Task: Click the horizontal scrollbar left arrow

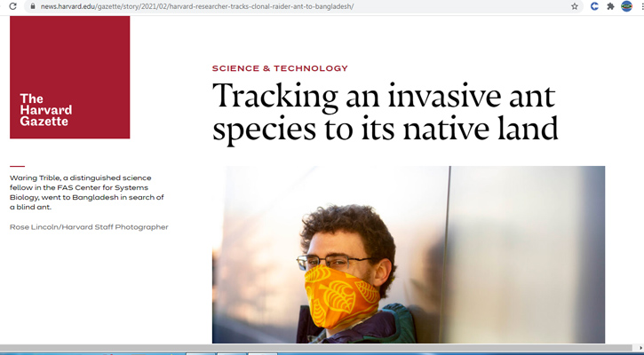Action: [4, 347]
